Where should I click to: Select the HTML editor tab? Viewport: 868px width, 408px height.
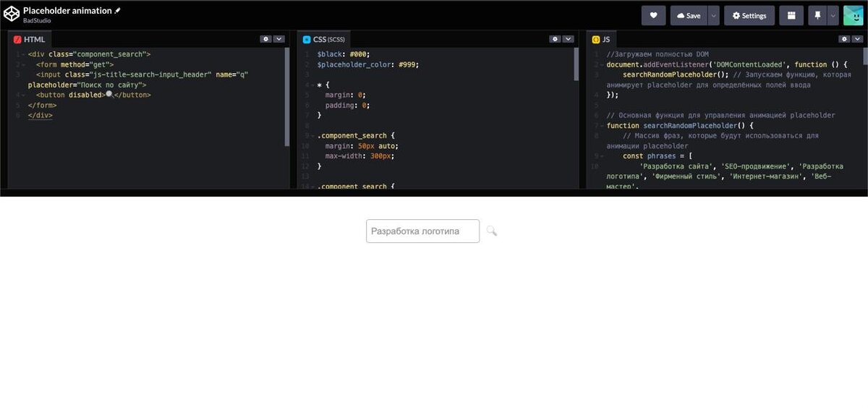point(30,39)
